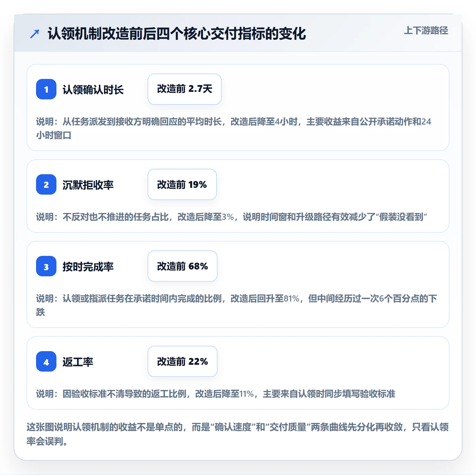Click the number 3 badge for 按时完成率
Image resolution: width=476 pixels, height=475 pixels.
pyautogui.click(x=46, y=266)
